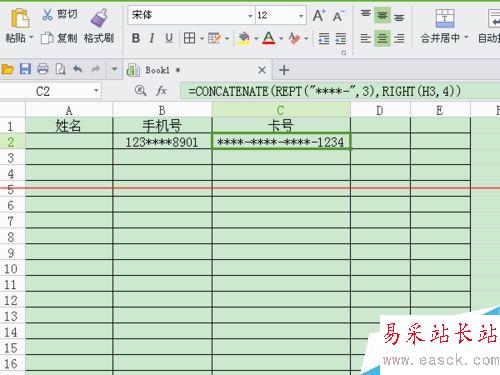Close the Book1 tab
This screenshot has width=500, height=375.
point(262,70)
